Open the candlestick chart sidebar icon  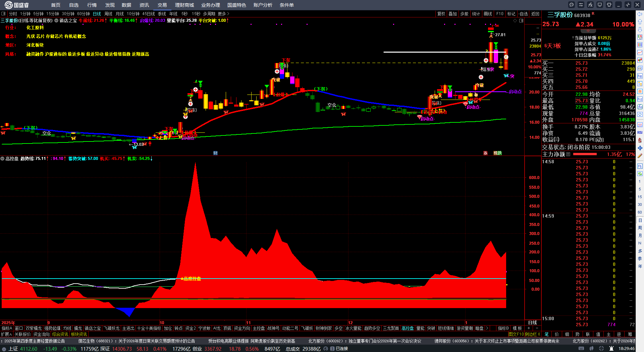pos(640,60)
